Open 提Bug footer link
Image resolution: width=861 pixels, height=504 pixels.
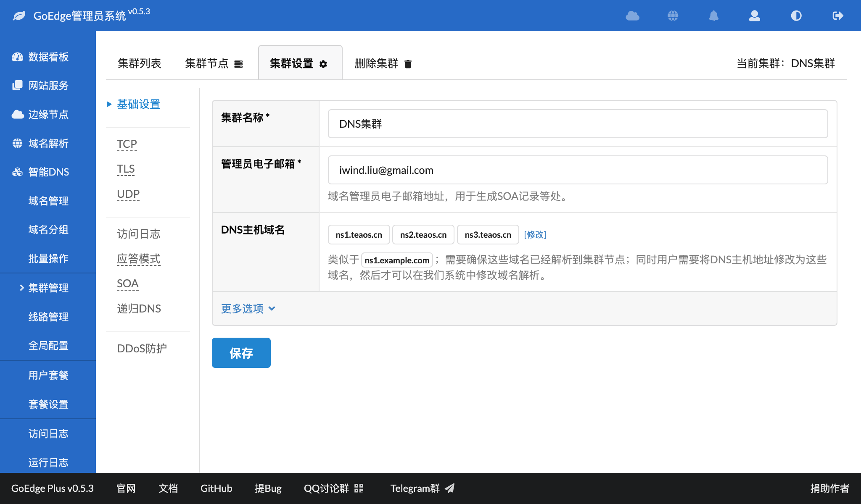pyautogui.click(x=268, y=488)
